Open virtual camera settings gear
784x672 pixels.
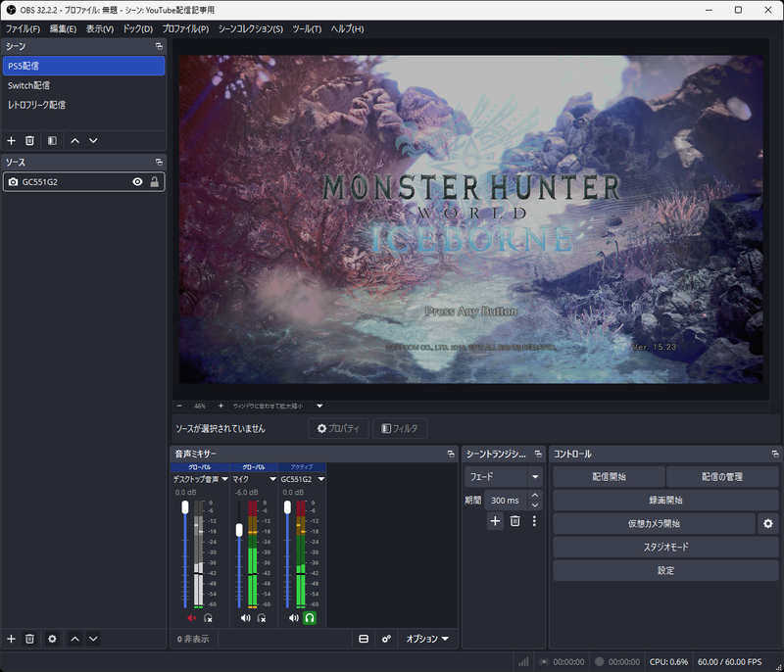768,524
